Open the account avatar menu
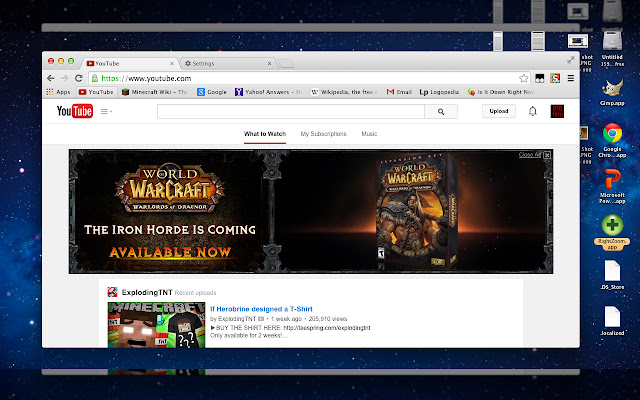Image resolution: width=640 pixels, height=400 pixels. pos(557,111)
